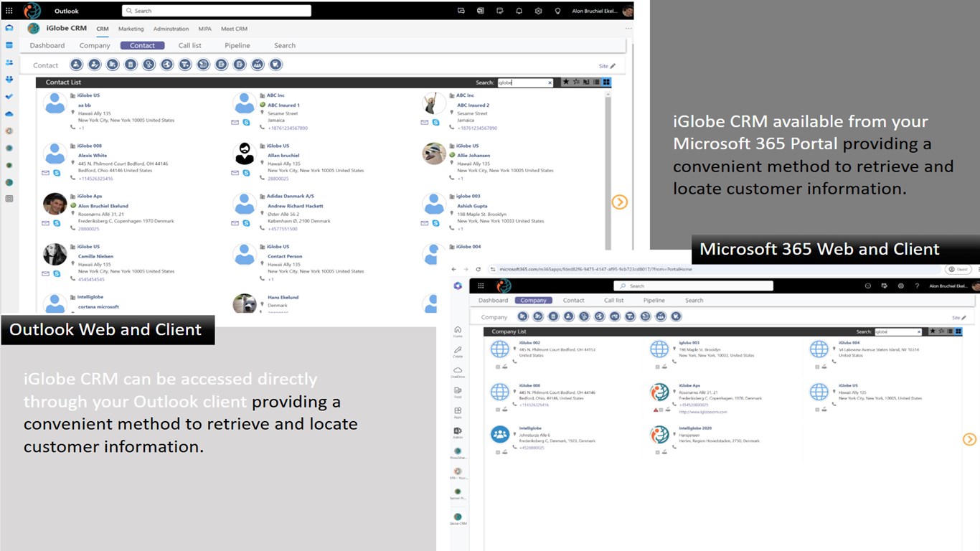The height and width of the screenshot is (551, 980).
Task: Open OneDrive in Microsoft 365 sidebar
Action: 458,372
